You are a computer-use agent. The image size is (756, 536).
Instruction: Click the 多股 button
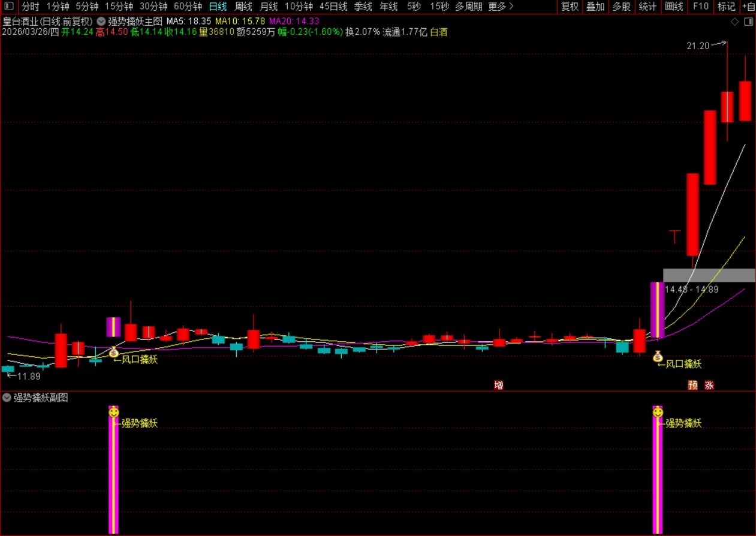click(x=622, y=7)
